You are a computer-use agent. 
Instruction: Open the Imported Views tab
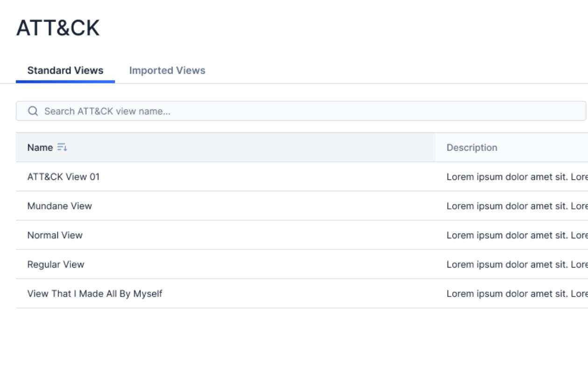tap(167, 70)
